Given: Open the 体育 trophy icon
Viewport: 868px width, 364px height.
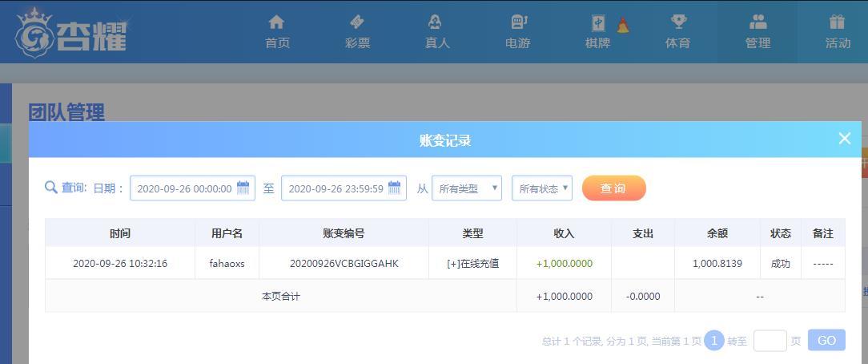Looking at the screenshot, I should 678,22.
